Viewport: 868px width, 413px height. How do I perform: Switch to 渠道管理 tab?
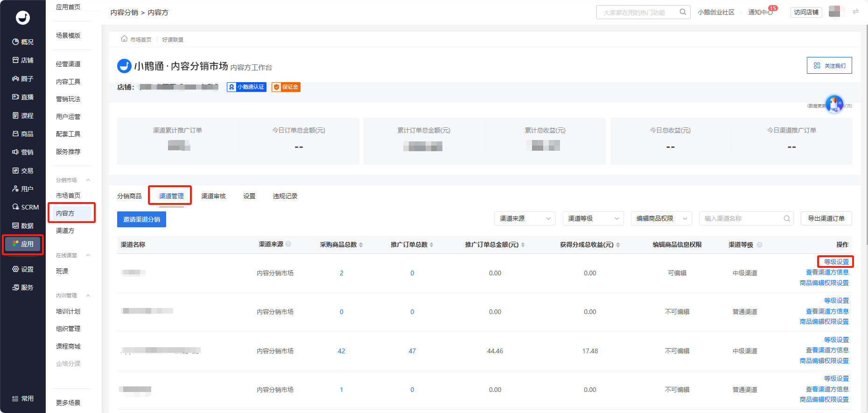[171, 196]
